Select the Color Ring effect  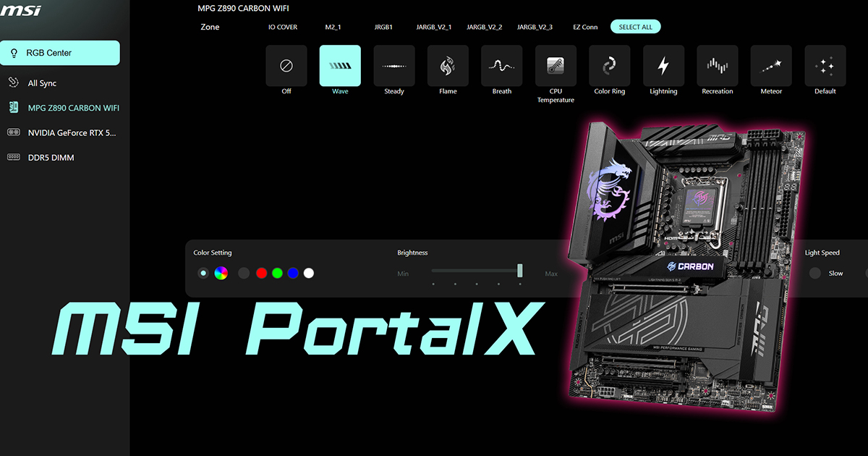point(609,65)
